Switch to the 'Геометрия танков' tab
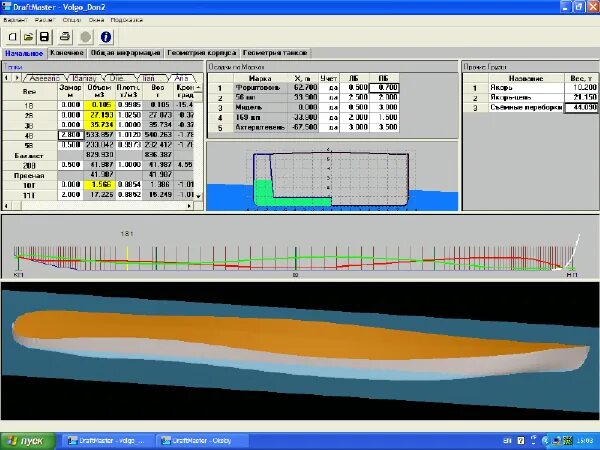The width and height of the screenshot is (600, 450). (275, 53)
